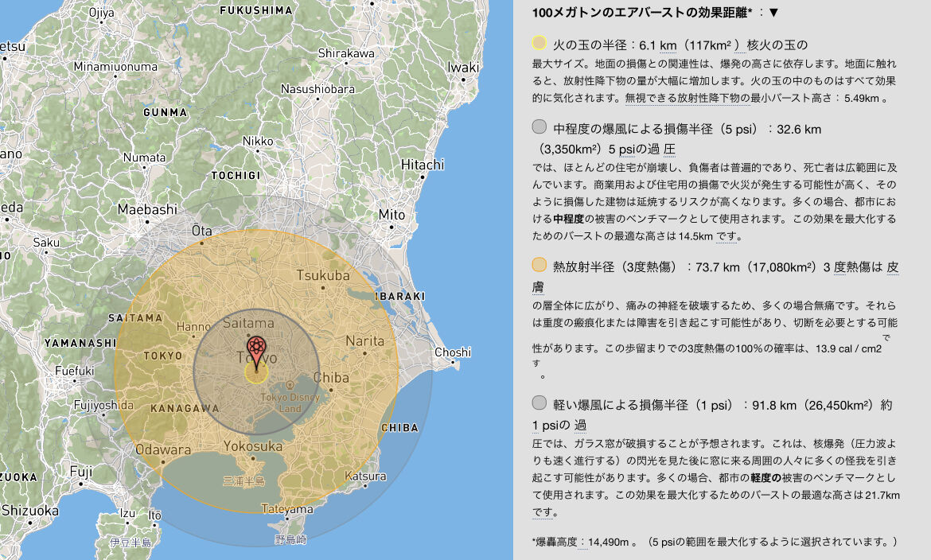Click the small yellow fireball circle on the map

[x=256, y=372]
